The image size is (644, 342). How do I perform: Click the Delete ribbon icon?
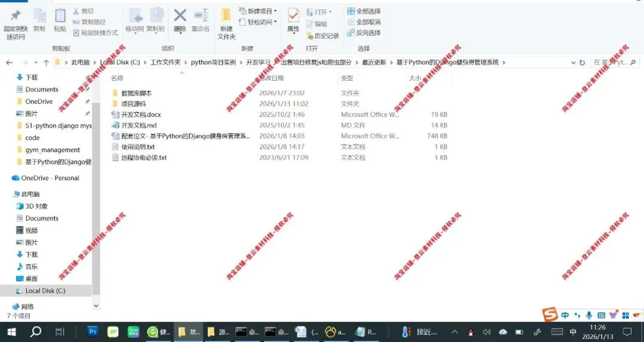[180, 20]
